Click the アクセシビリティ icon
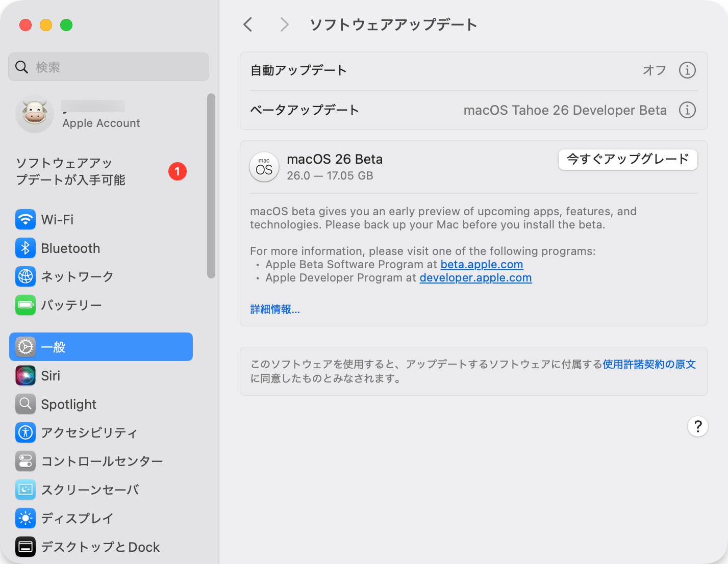Screen dimensions: 728x564 point(26,432)
